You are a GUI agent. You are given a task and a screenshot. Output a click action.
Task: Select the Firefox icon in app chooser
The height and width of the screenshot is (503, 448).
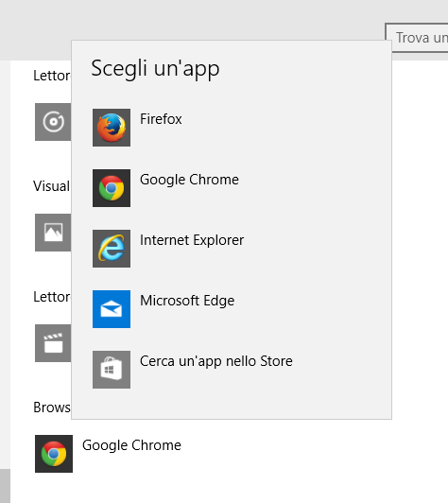point(112,128)
